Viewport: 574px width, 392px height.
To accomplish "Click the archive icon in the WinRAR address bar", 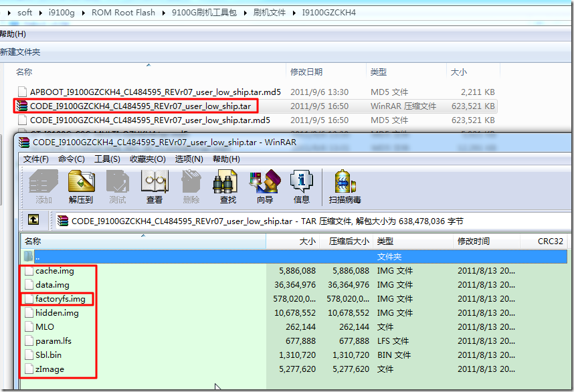I will [63, 221].
